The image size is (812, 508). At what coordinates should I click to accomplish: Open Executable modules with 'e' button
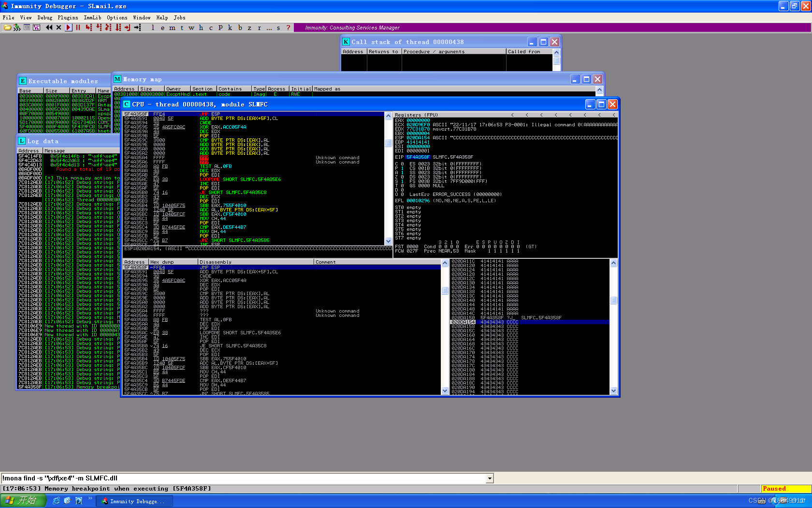(x=162, y=28)
